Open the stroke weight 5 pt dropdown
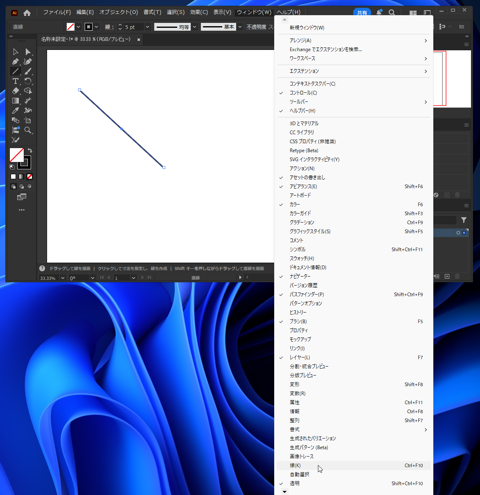 pos(147,27)
